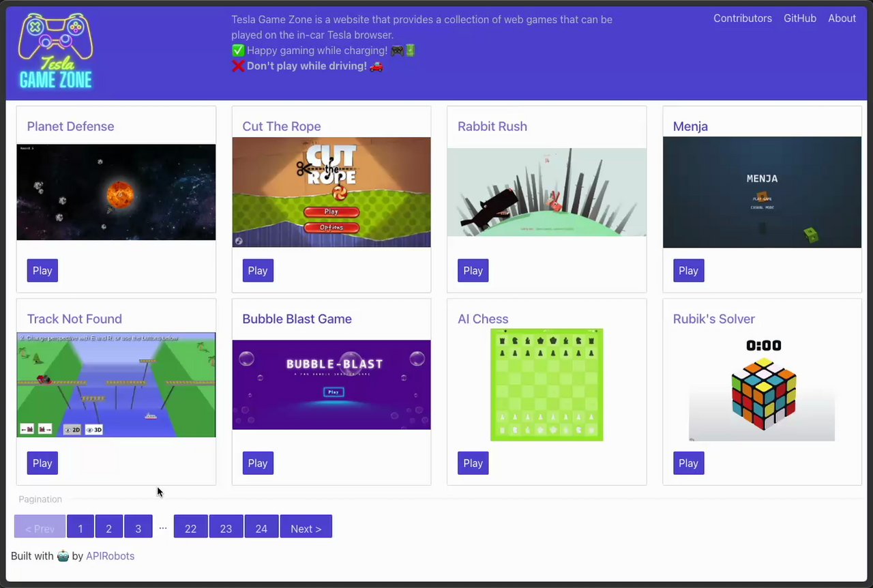
Task: Go to the About page
Action: point(842,18)
